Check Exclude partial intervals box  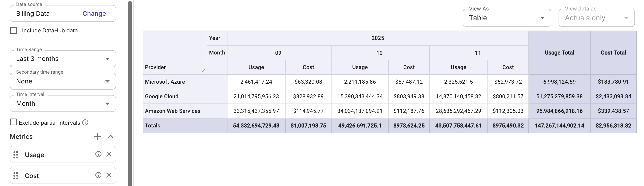13,122
